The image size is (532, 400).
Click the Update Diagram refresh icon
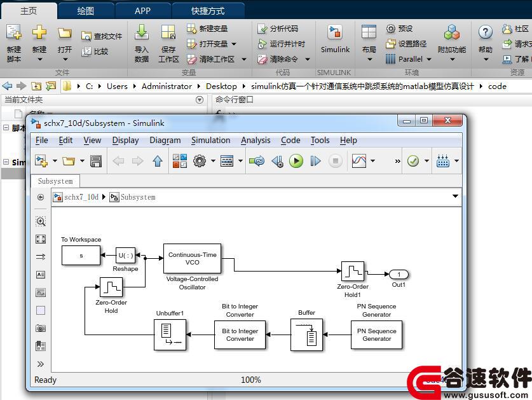coord(257,161)
